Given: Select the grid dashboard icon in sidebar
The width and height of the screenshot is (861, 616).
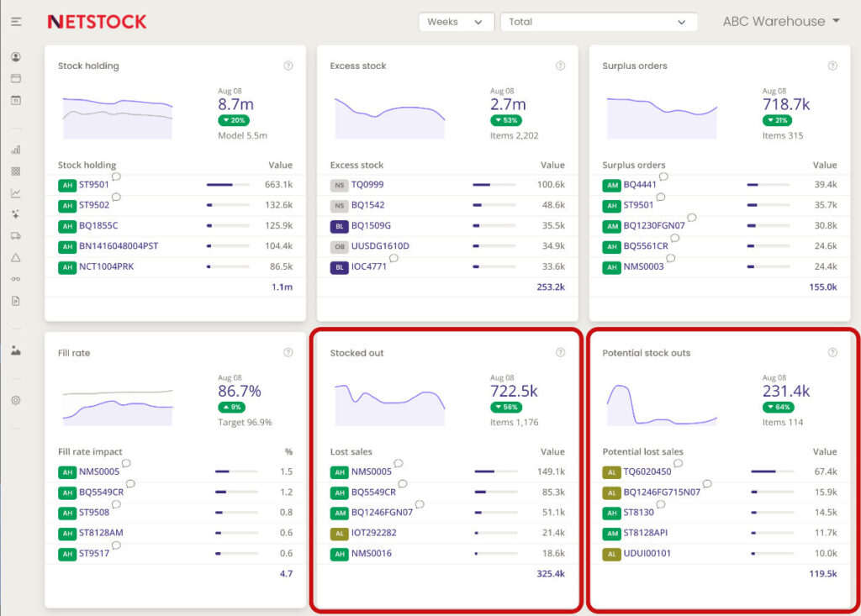Looking at the screenshot, I should pyautogui.click(x=14, y=171).
